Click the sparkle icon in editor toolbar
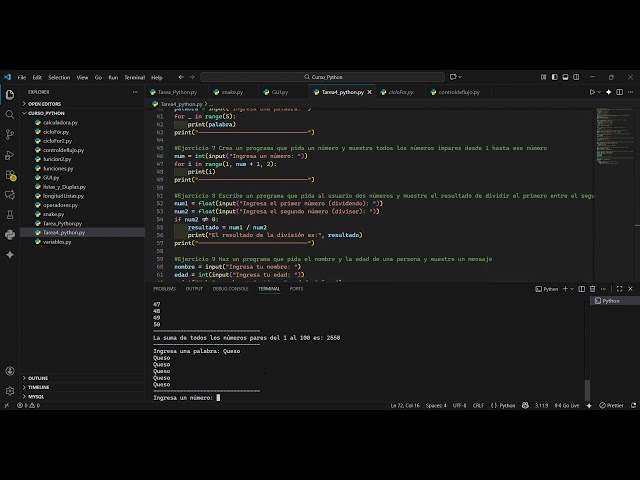 [609, 92]
